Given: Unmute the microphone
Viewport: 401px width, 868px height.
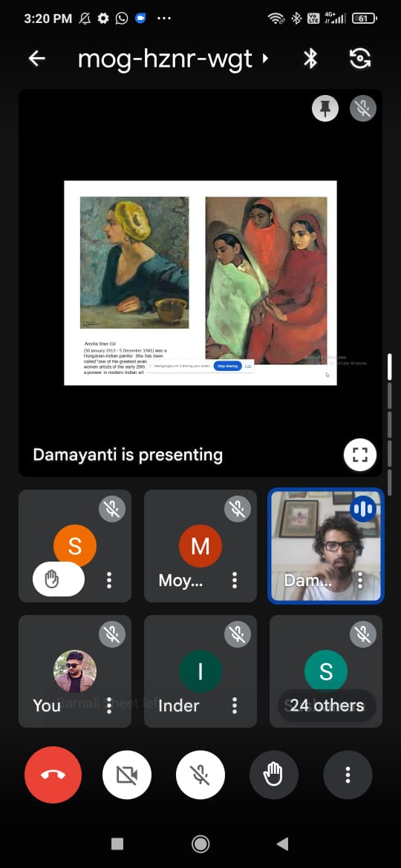Looking at the screenshot, I should click(x=200, y=775).
